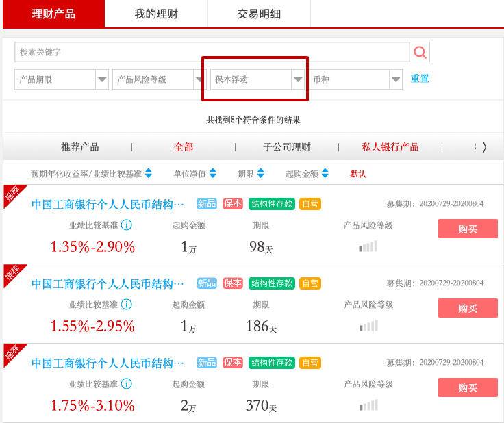Open product title with 1.75%-3.10% rate
The width and height of the screenshot is (504, 423).
108,363
